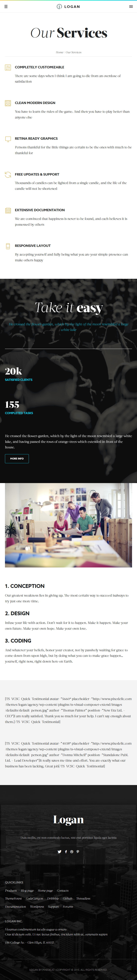Open the Dribbble social icon in footer
The image size is (137, 980).
(x=71, y=851)
